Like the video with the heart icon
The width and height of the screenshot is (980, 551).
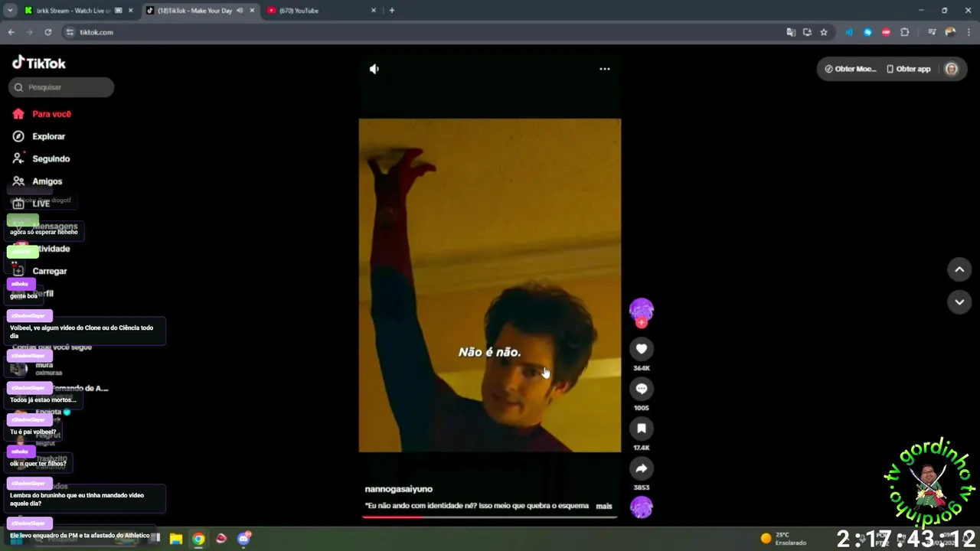(642, 349)
